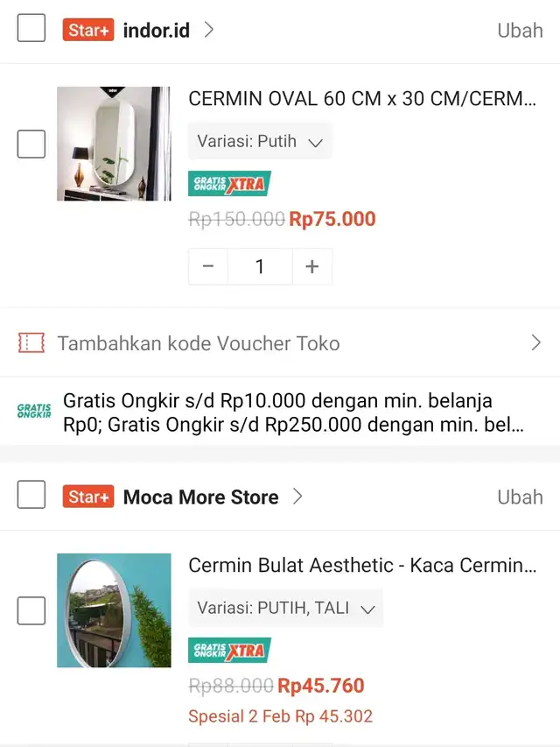Open the oval mirror product thumbnail
560x747 pixels.
[114, 144]
